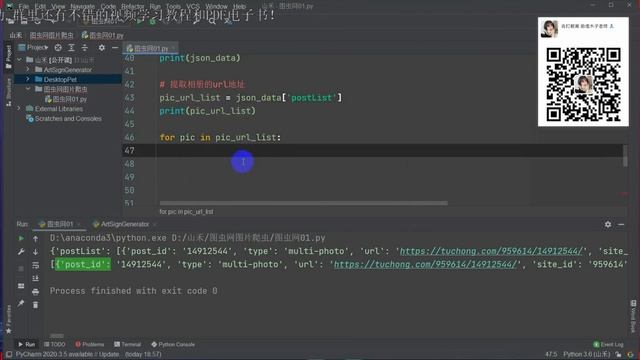Toggle scroll to end in Run console
Screen dimensions: 640x360
[36, 278]
